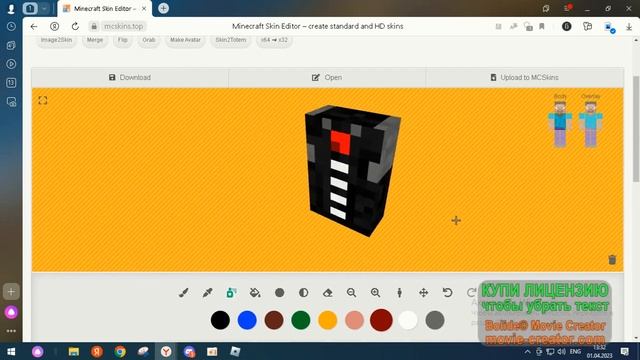
Task: Click Download button
Action: pyautogui.click(x=130, y=78)
